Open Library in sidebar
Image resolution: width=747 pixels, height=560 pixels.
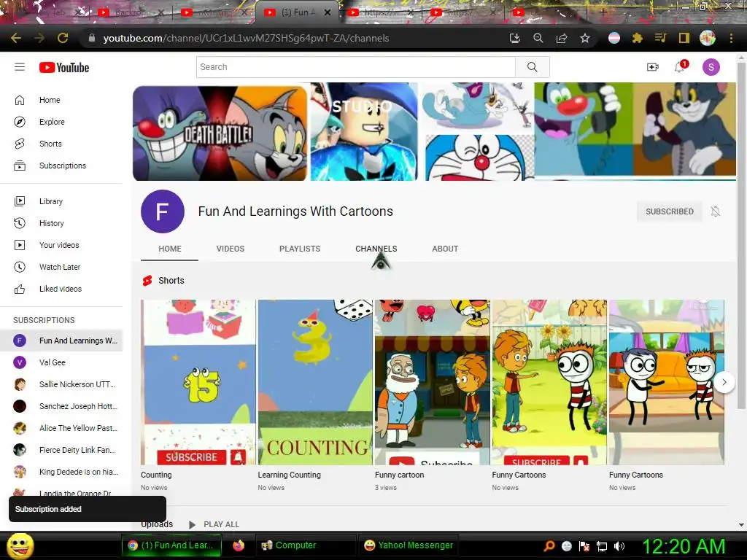[61, 201]
